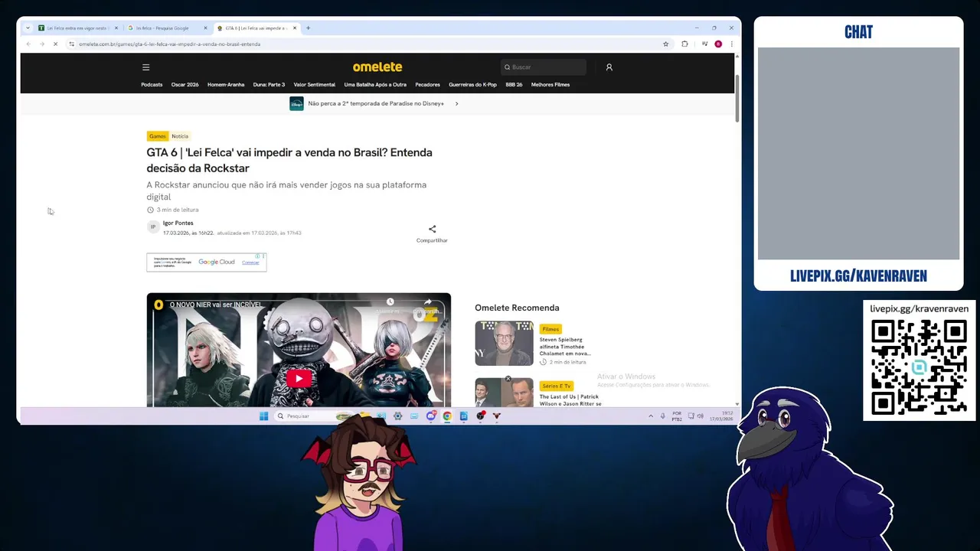Stop the page loading button
This screenshot has height=551, width=980.
(x=55, y=44)
